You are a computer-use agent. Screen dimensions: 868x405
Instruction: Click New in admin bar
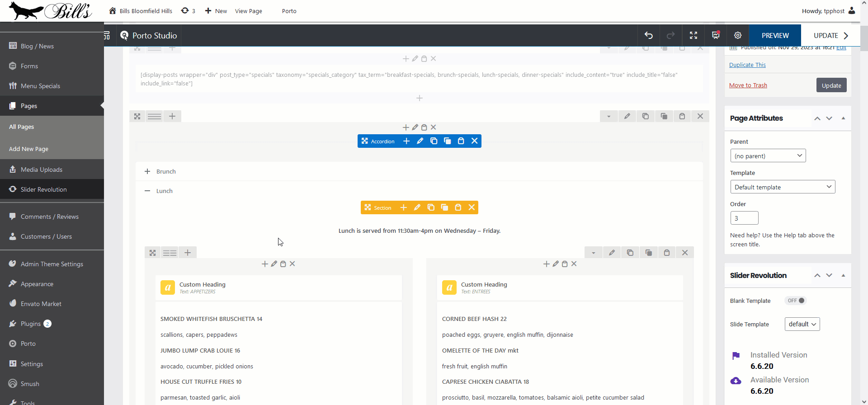click(x=216, y=11)
